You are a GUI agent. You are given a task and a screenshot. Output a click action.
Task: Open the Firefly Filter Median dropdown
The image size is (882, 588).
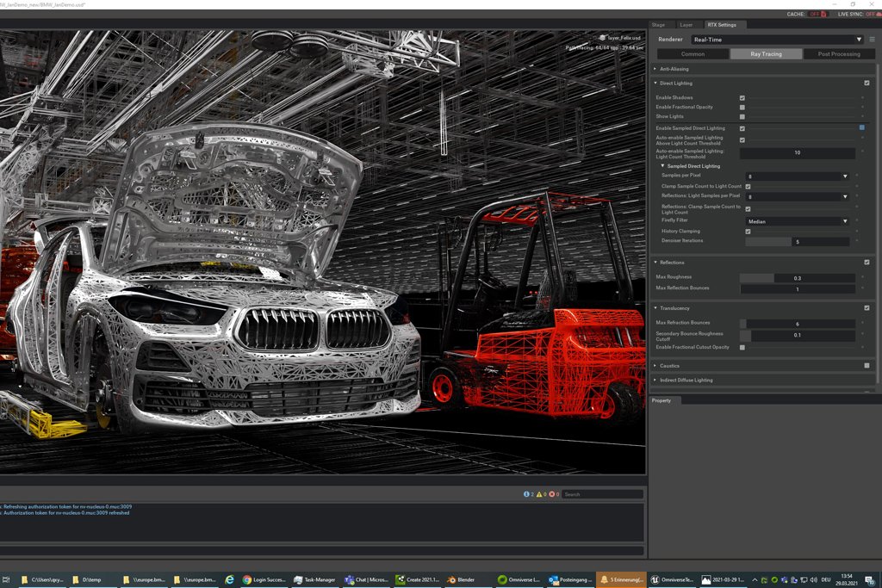click(x=797, y=221)
